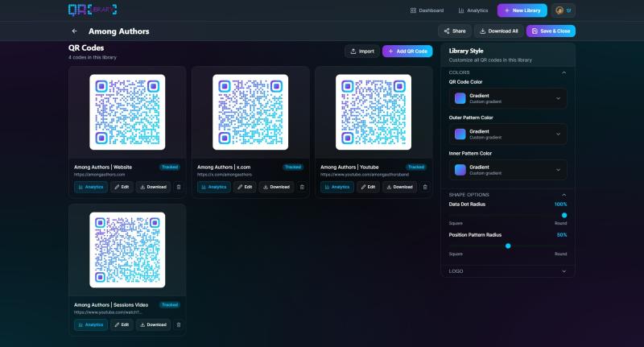The height and width of the screenshot is (347, 644).
Task: Click the Tracked badge on Sessions Video code
Action: [x=170, y=304]
